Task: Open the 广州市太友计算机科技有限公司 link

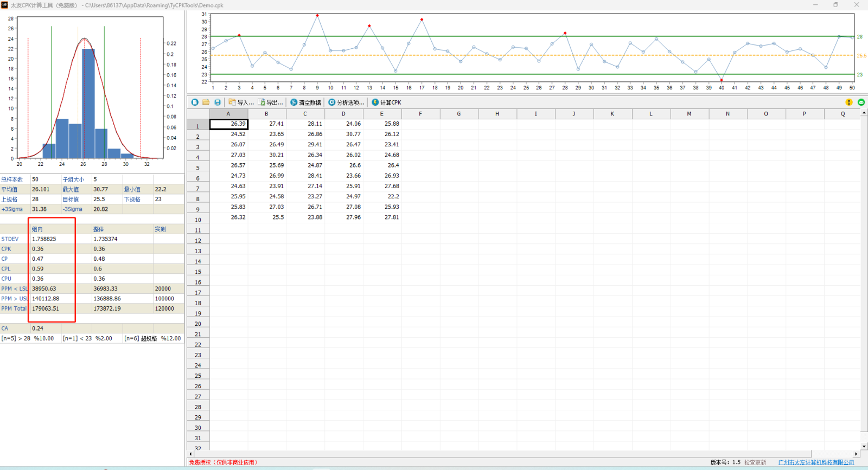Action: (x=816, y=462)
